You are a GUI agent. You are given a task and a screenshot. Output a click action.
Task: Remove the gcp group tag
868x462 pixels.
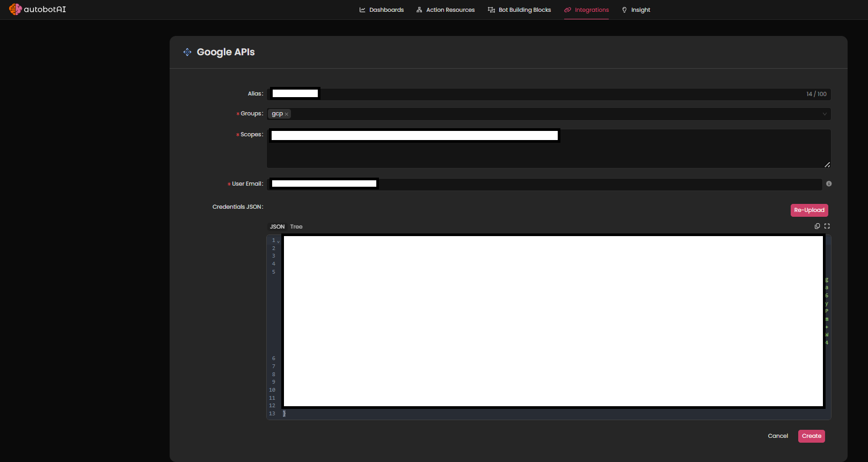(287, 114)
